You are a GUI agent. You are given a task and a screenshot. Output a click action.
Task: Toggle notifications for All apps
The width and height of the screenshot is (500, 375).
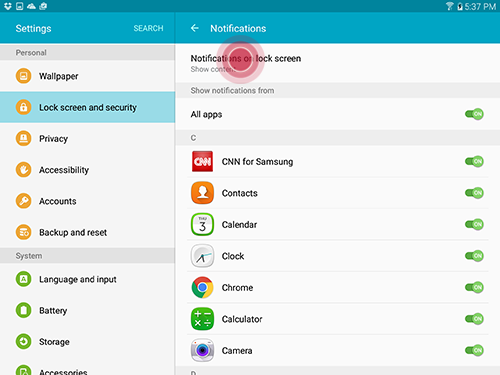pyautogui.click(x=474, y=114)
